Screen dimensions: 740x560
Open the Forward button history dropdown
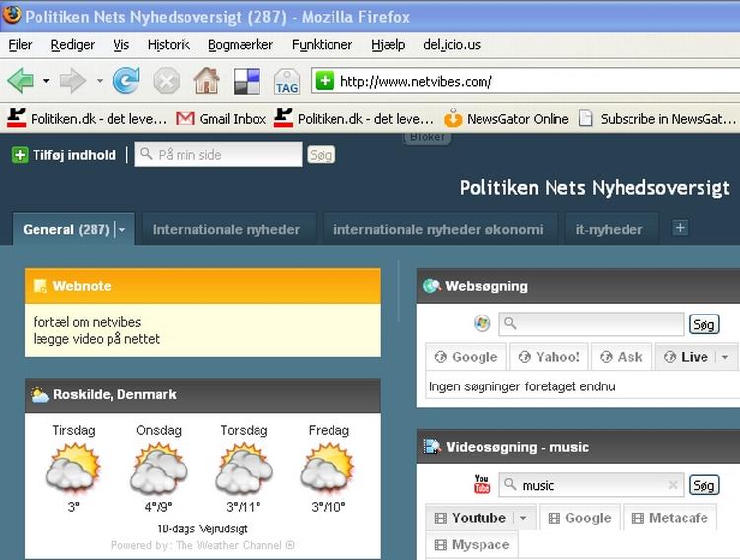pyautogui.click(x=99, y=81)
